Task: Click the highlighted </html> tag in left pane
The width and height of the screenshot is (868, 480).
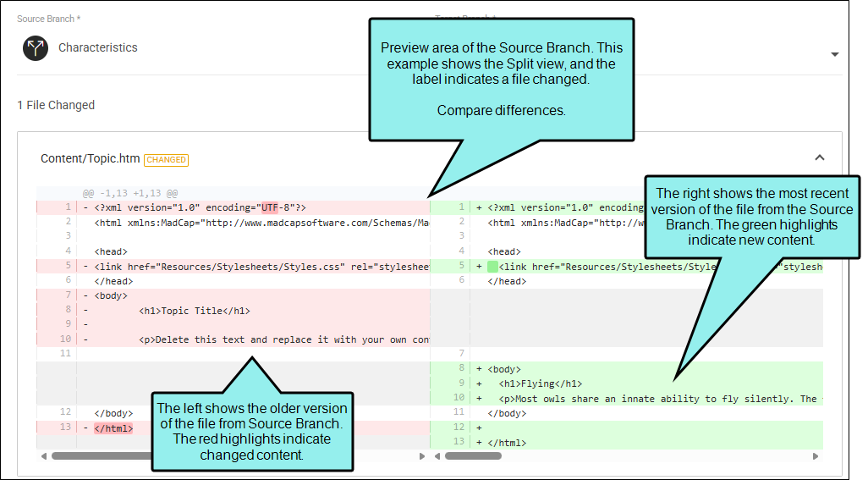Action: (x=113, y=428)
